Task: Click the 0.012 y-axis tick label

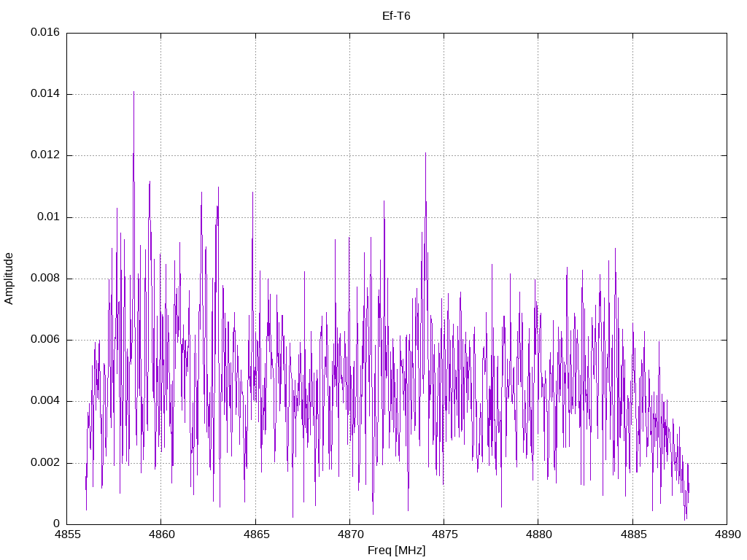Action: click(x=45, y=155)
